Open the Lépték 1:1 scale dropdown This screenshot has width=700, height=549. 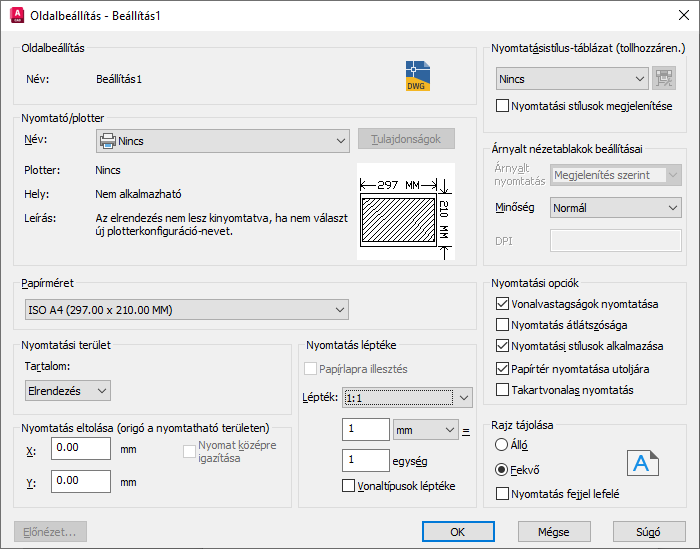pos(406,398)
